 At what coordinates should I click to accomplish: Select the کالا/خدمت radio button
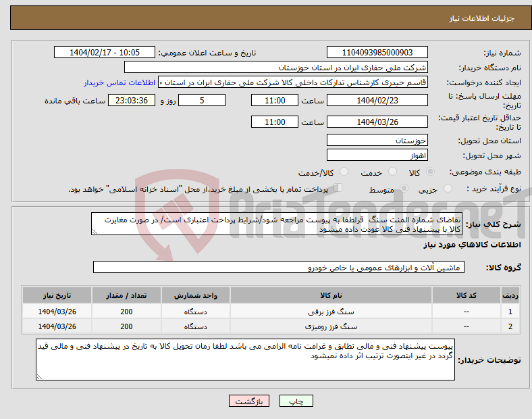344,172
